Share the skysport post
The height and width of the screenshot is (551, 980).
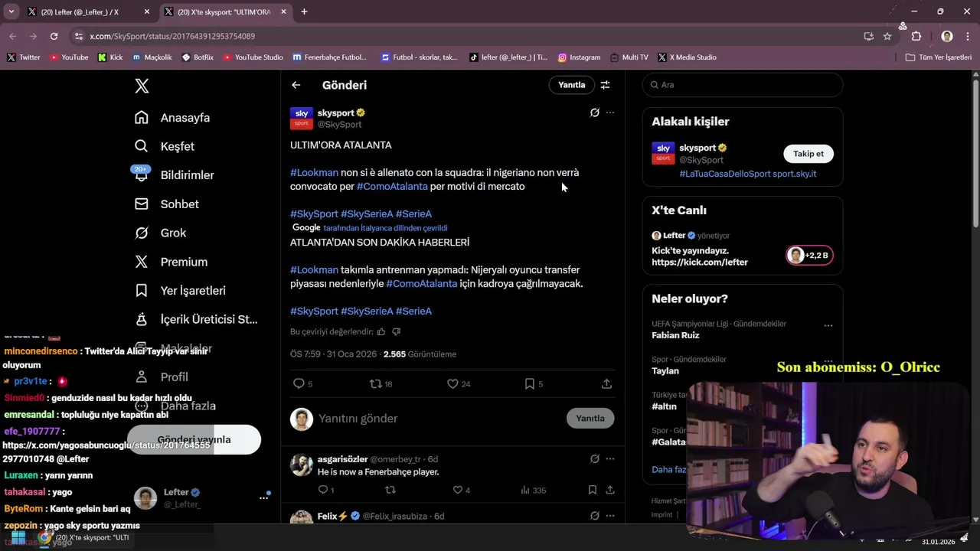click(606, 383)
